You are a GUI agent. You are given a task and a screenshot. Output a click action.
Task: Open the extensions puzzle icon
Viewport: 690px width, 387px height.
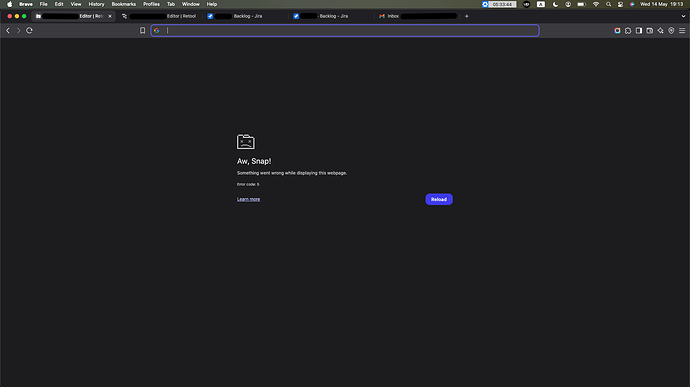coord(628,30)
